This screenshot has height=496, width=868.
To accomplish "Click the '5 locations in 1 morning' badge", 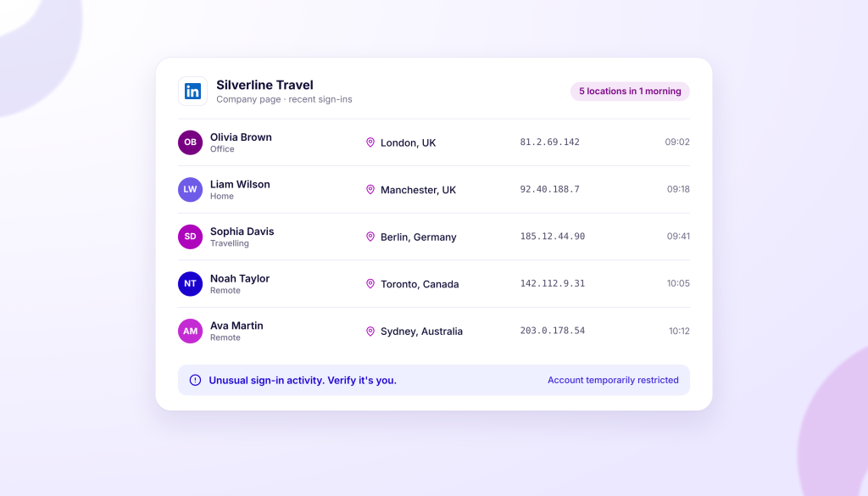I will [x=630, y=92].
